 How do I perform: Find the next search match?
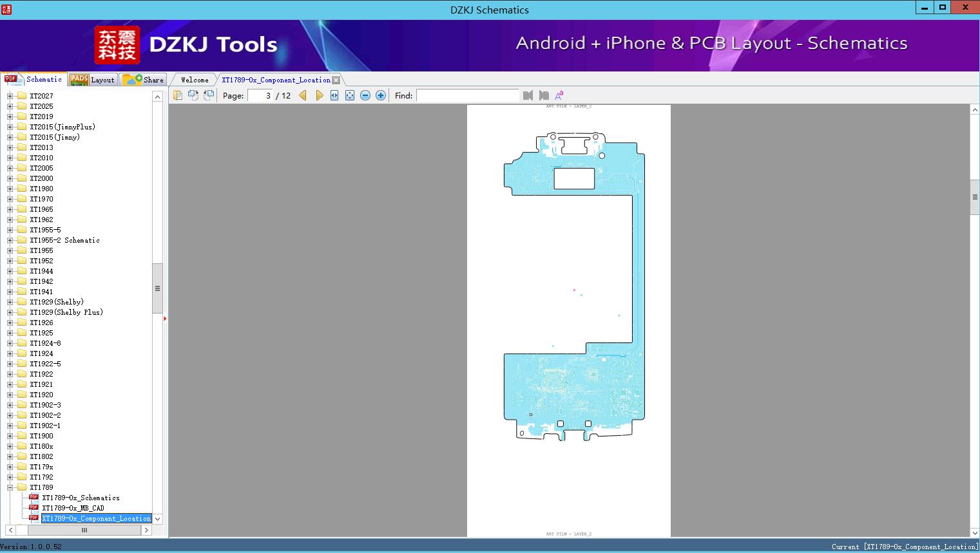[544, 95]
